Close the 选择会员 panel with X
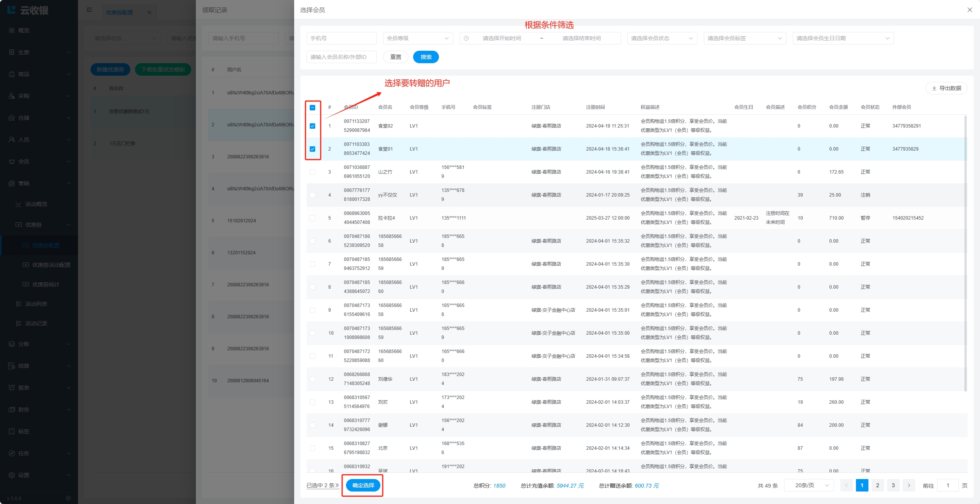This screenshot has height=504, width=980. pos(969,10)
